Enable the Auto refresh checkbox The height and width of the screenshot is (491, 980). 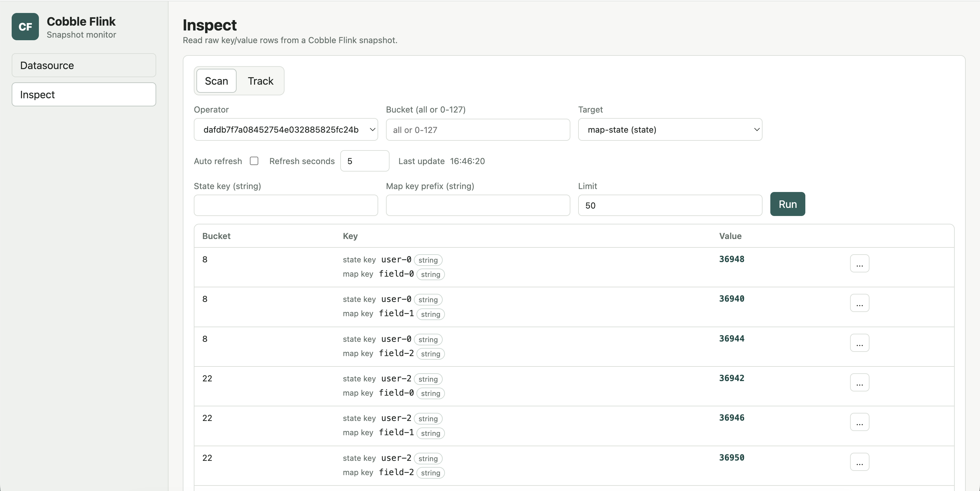254,161
